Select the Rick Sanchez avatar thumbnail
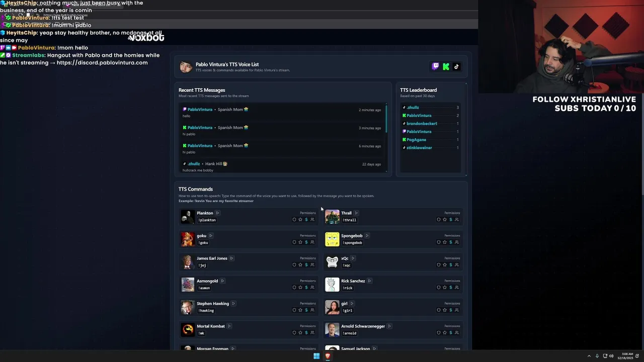Image resolution: width=644 pixels, height=362 pixels. (332, 285)
